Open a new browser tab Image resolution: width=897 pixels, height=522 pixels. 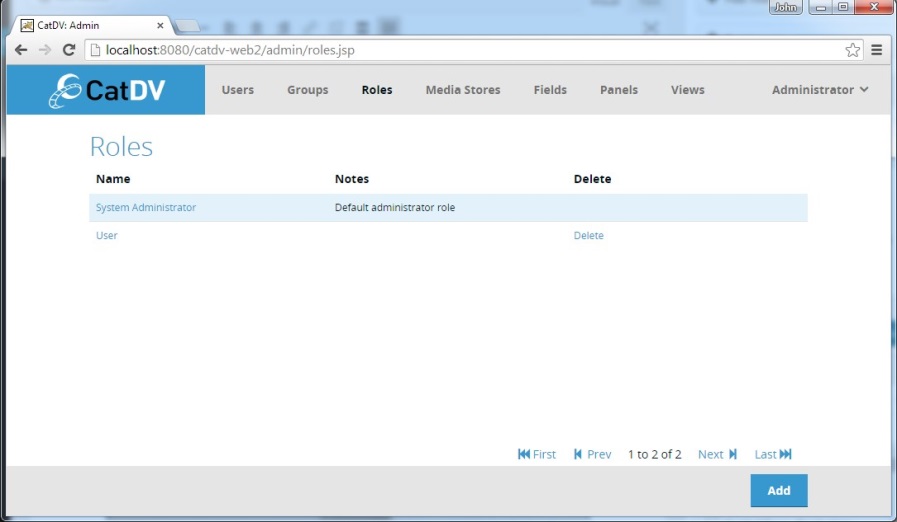point(187,25)
